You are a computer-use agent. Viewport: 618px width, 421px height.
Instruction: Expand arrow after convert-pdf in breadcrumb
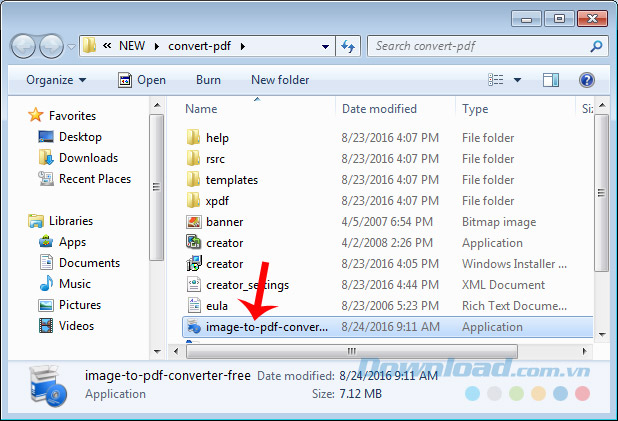click(243, 47)
